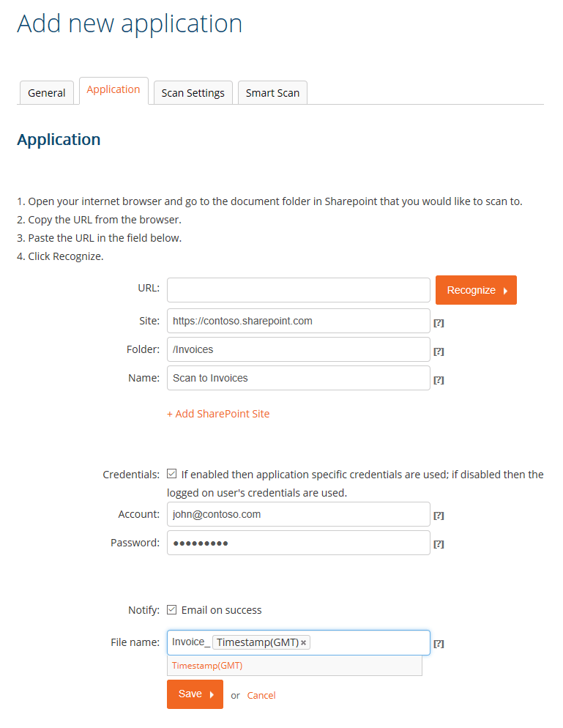Switch to the Scan Settings tab
Screen dimensions: 563x728
[x=193, y=93]
